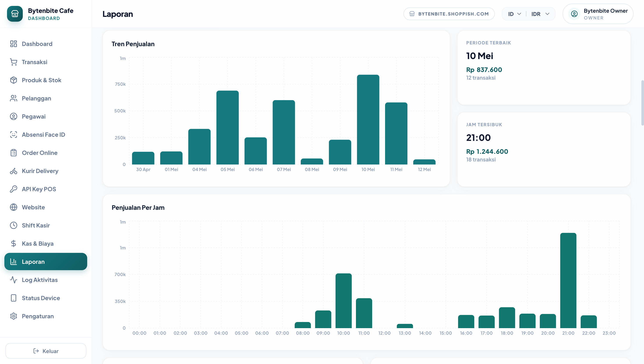Click the 'Laporan' page heading
644x364 pixels.
click(x=118, y=14)
